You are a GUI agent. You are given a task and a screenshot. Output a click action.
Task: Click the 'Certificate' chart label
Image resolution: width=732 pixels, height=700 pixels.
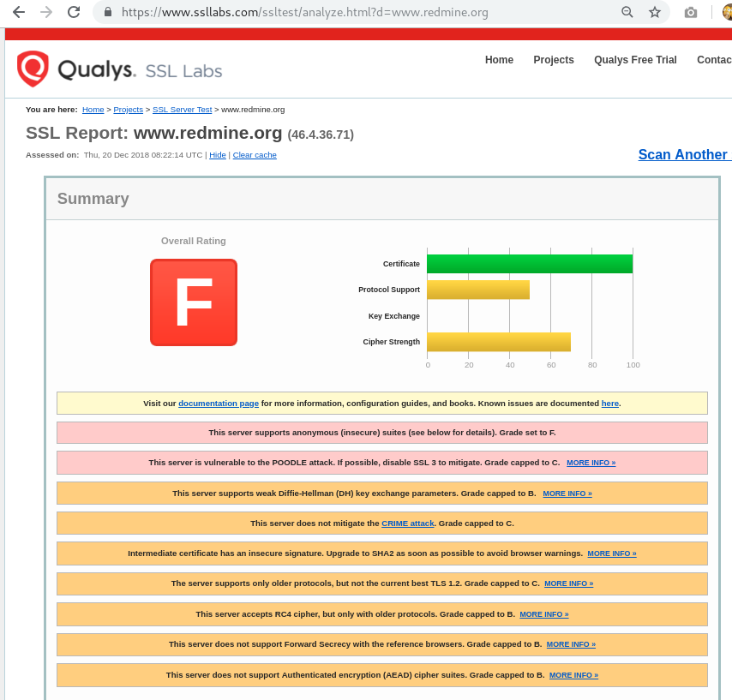coord(401,264)
